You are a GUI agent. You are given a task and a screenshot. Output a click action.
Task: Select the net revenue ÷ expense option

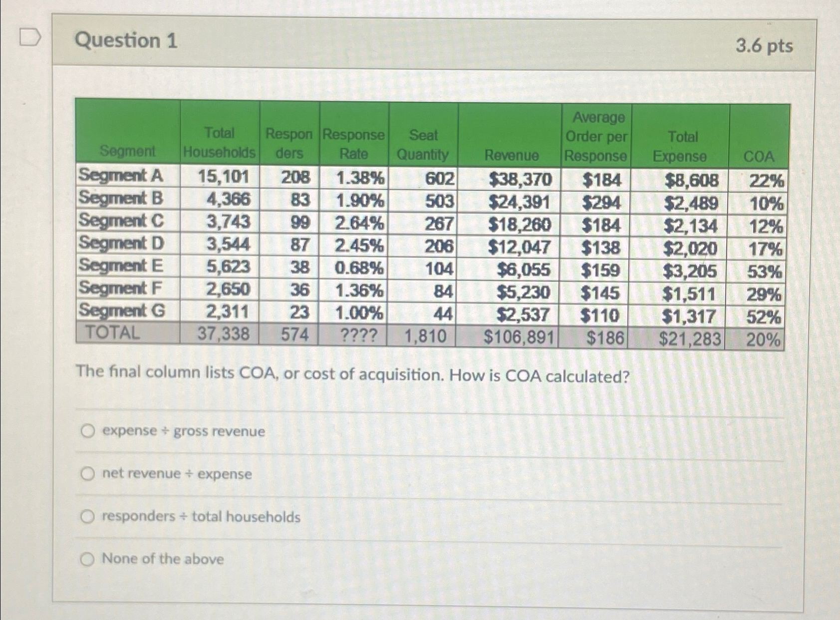click(x=88, y=474)
